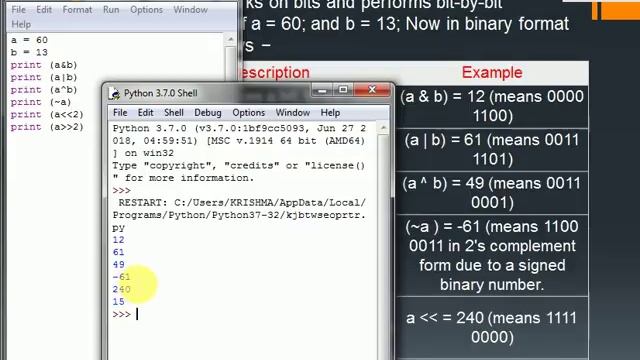This screenshot has height=360, width=640.
Task: Open the Window menu in the editor window
Action: tap(191, 9)
